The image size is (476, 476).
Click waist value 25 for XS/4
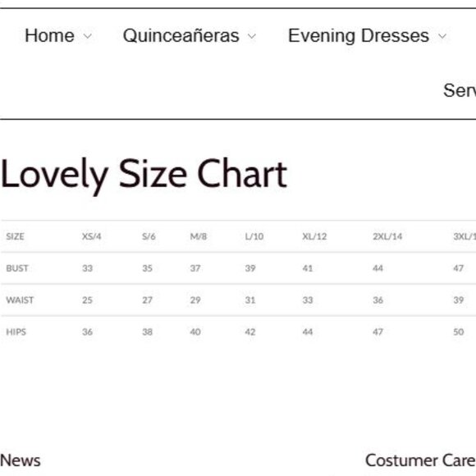(87, 300)
